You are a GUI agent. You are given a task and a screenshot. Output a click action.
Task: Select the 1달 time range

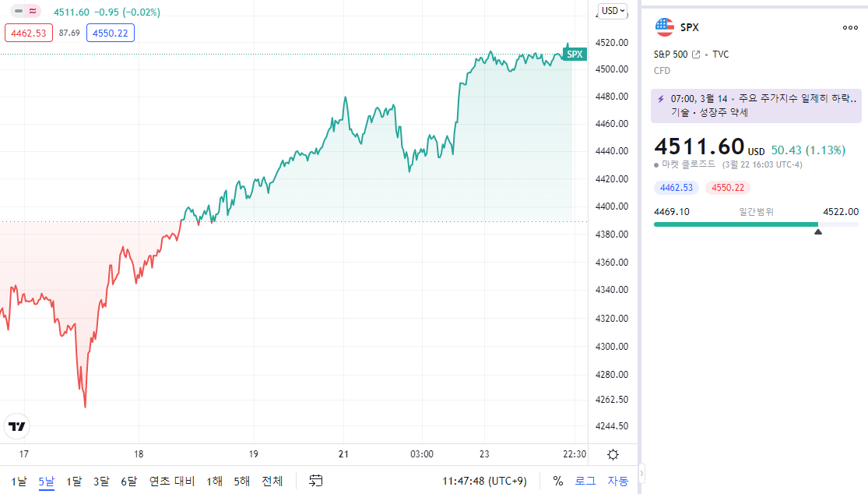(x=74, y=482)
